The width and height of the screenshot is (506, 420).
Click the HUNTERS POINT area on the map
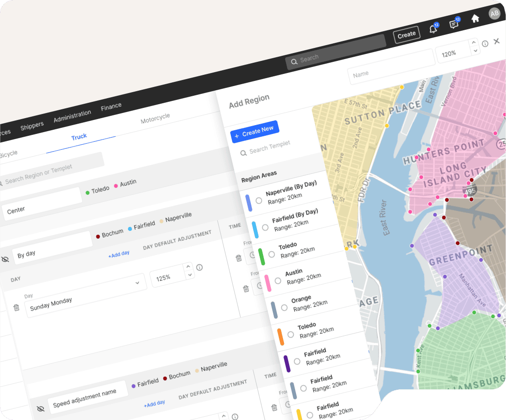coord(444,152)
